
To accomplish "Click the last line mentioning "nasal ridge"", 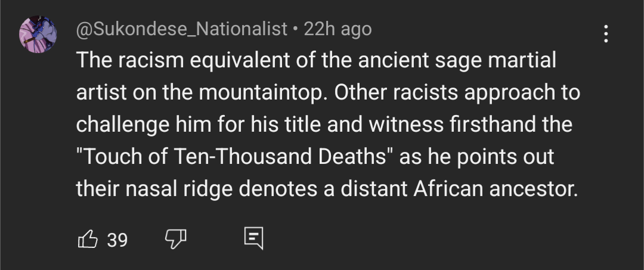I will point(327,190).
